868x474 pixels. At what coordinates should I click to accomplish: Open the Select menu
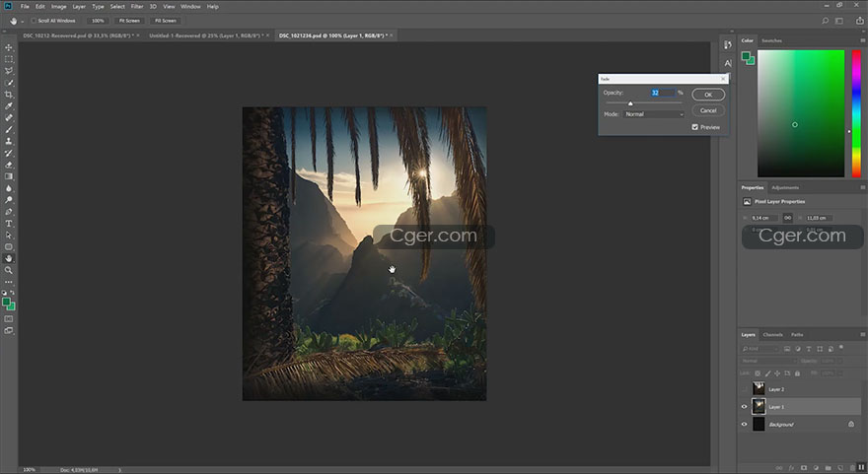click(117, 7)
